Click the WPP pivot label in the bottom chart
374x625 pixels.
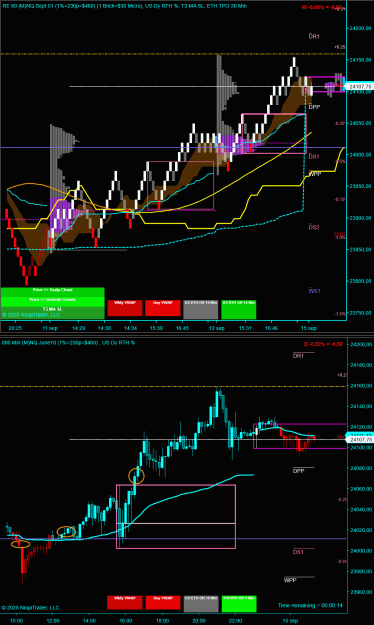tap(290, 580)
